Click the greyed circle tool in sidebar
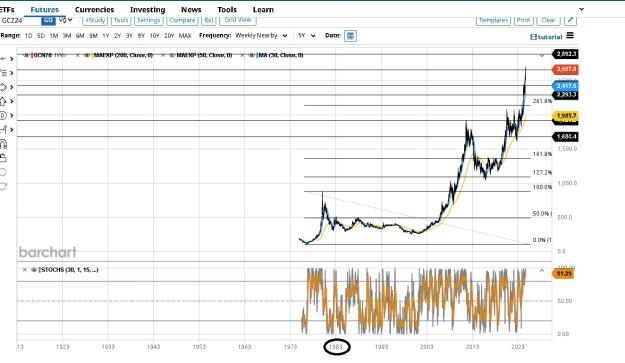 pos(3,172)
